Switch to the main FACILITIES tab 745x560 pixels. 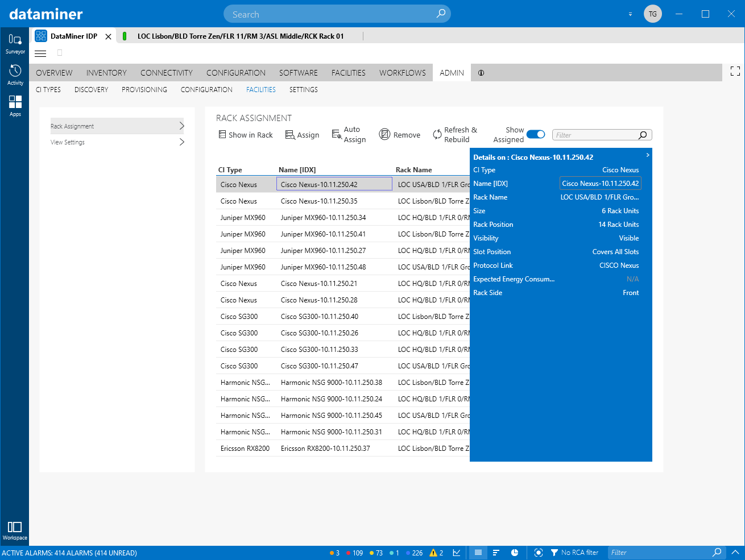point(349,73)
